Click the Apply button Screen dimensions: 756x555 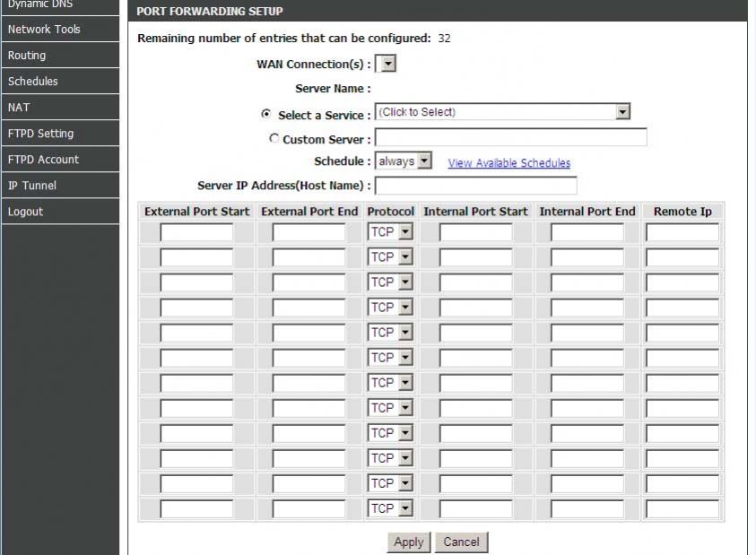click(409, 542)
